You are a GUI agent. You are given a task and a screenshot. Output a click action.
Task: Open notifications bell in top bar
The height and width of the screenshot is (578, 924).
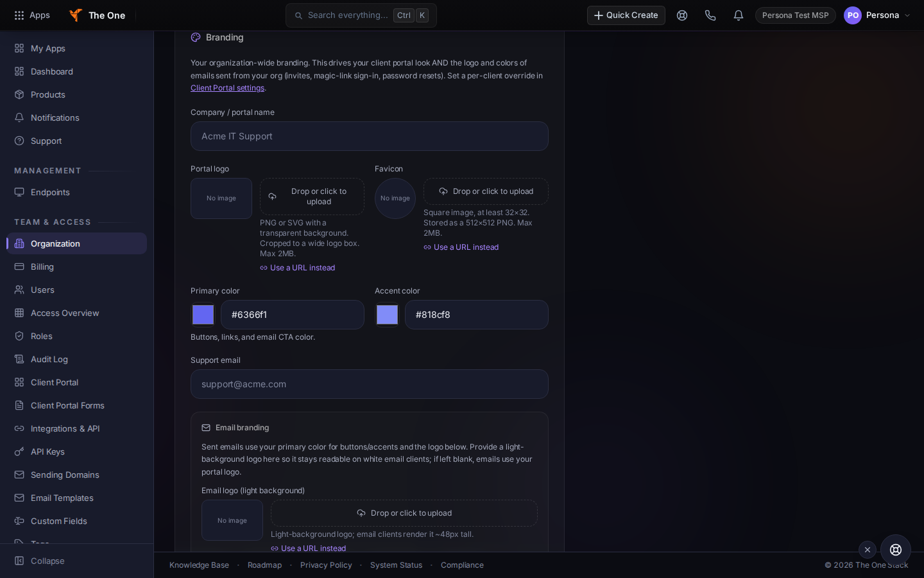739,15
